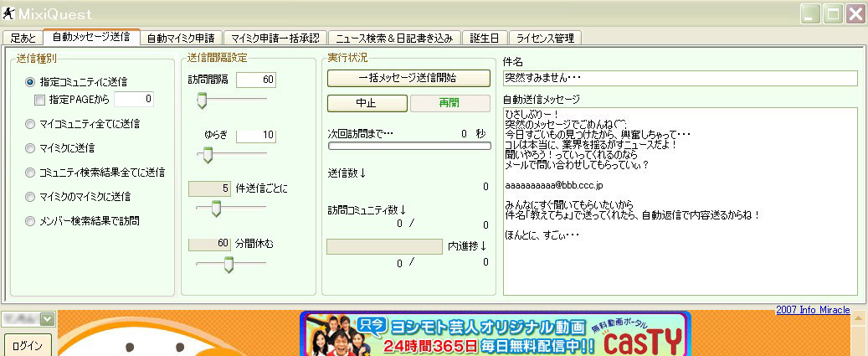868x356 pixels.
Task: Open the dropdown above the ログイン button
Action: pyautogui.click(x=47, y=319)
